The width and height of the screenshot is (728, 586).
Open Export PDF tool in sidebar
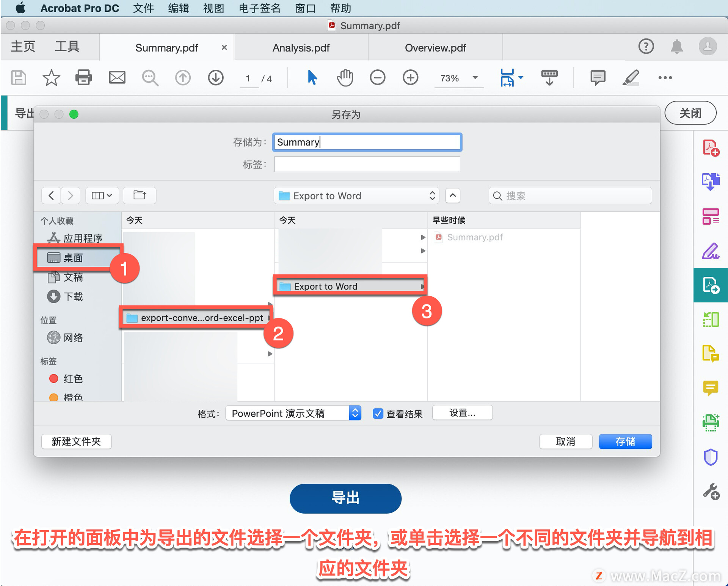pos(711,285)
